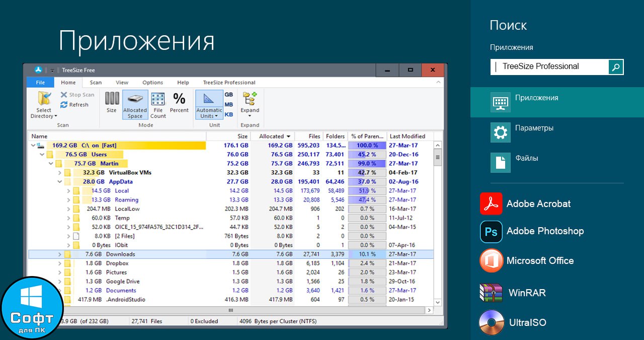This screenshot has width=644, height=340.
Task: Click the horizontal scrollbar thumb
Action: pos(231,310)
